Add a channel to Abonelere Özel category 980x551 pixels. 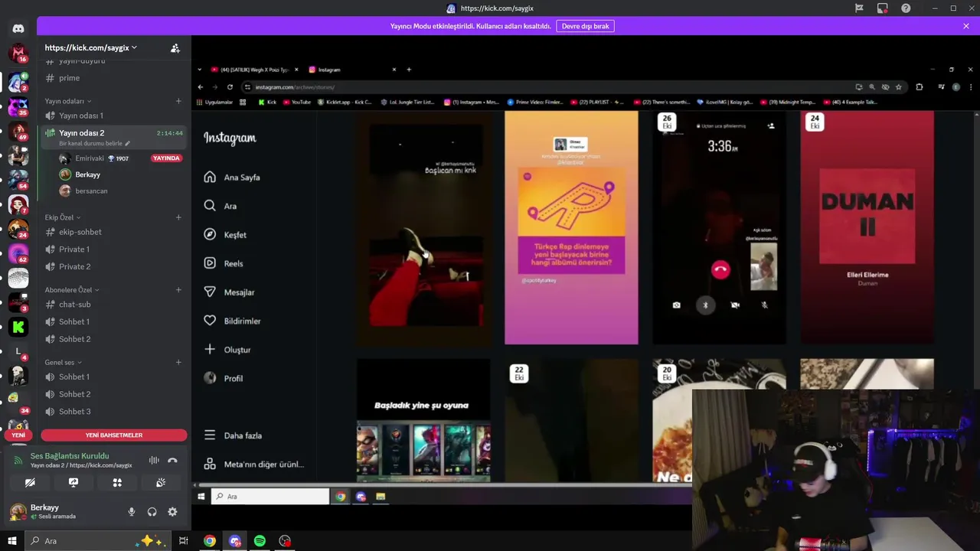point(178,290)
